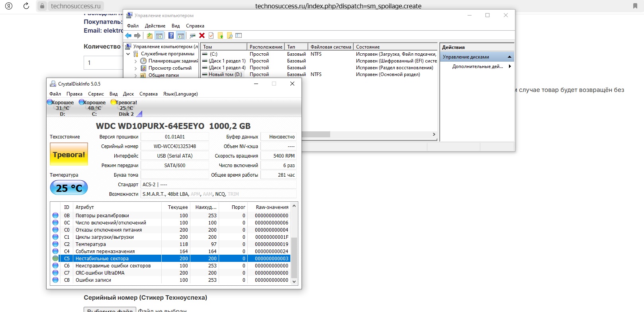This screenshot has width=644, height=312.
Task: Click the padlock site security icon
Action: pos(42,6)
